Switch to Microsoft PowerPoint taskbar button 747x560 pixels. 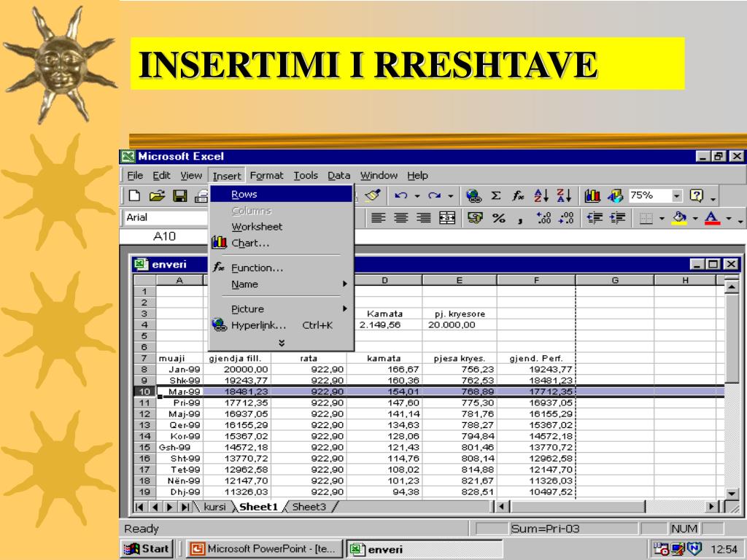point(264,549)
